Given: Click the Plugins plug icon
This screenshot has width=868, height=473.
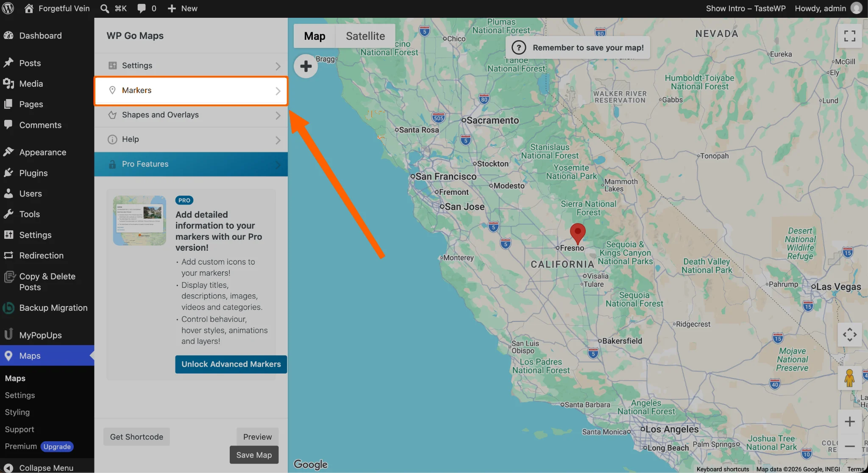Looking at the screenshot, I should [8, 173].
